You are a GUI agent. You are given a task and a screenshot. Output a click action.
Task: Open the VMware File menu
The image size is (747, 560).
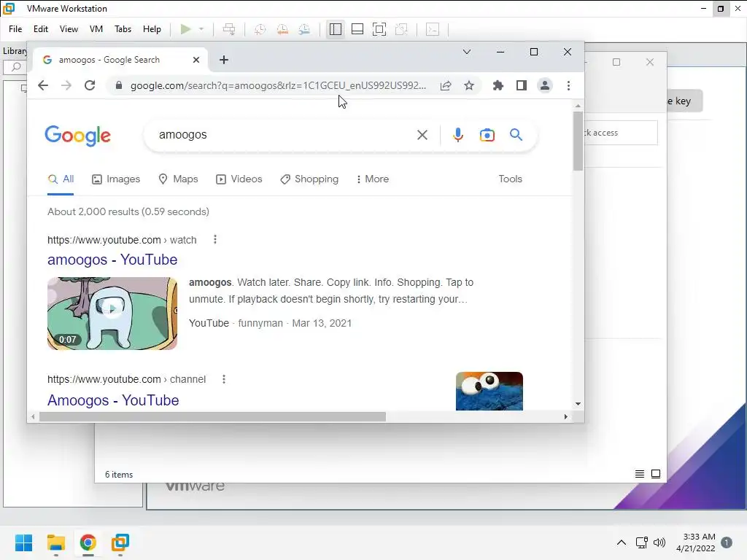pyautogui.click(x=15, y=29)
